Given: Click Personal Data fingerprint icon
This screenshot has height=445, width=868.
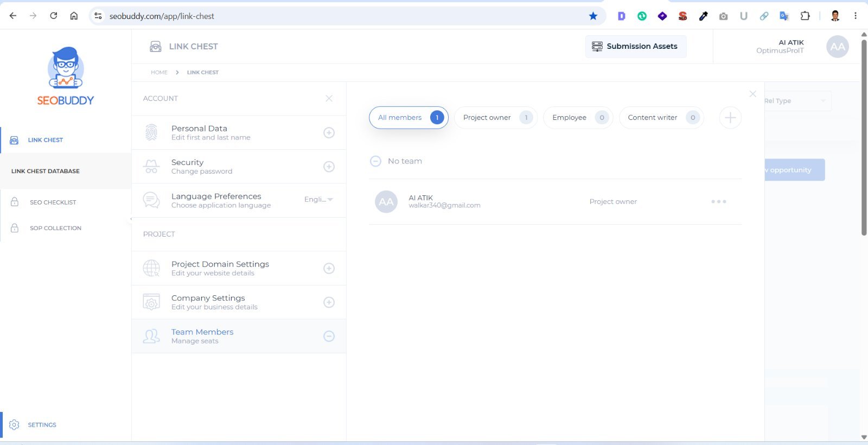Looking at the screenshot, I should pos(151,132).
